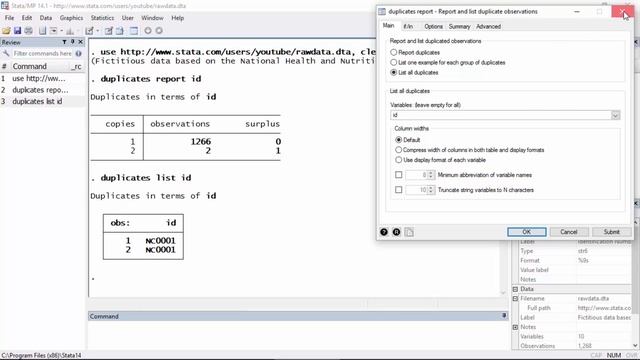The image size is (640, 360).
Task: Open the Data Editor (Browse) icon
Action: (x=120, y=31)
